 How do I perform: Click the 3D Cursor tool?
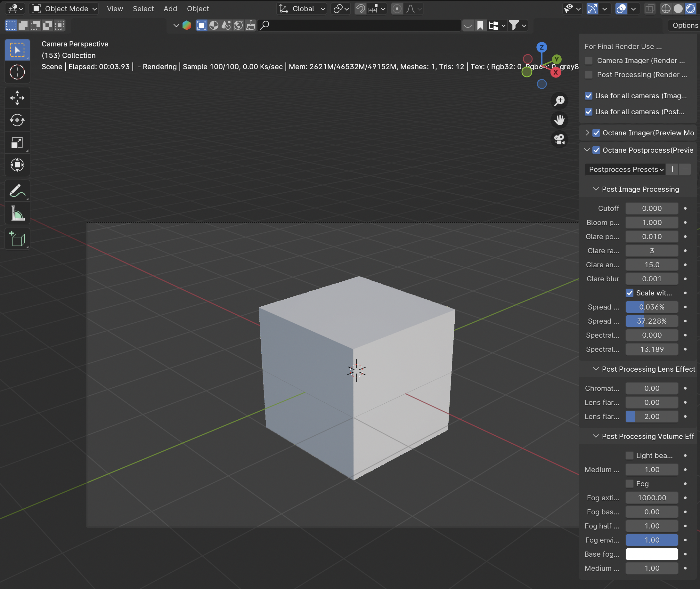click(17, 72)
